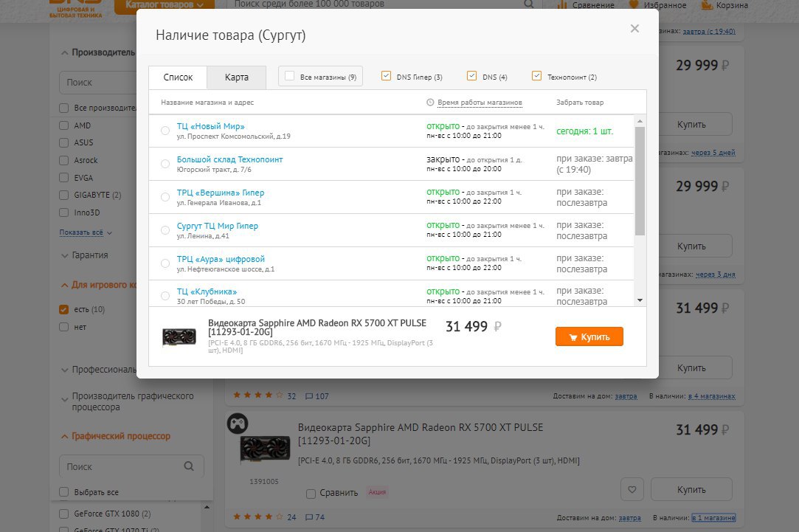Switch to the Карта tab
This screenshot has height=532, width=799.
click(236, 77)
